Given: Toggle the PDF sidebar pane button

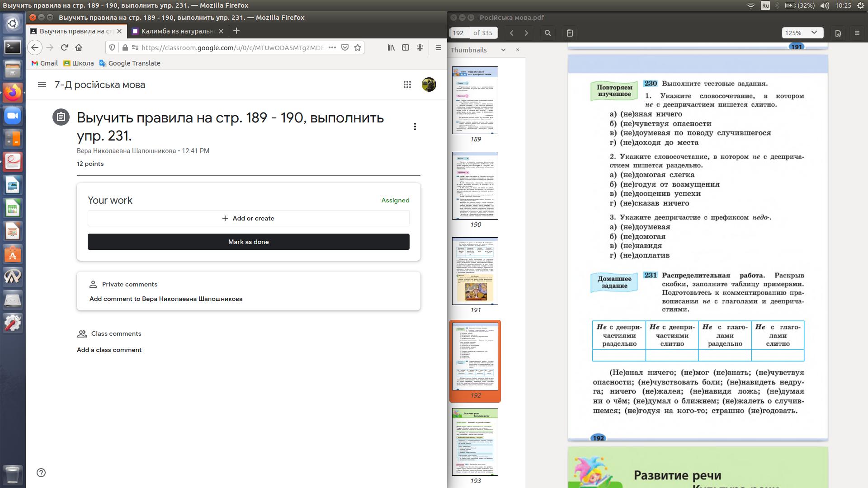Looking at the screenshot, I should point(570,33).
